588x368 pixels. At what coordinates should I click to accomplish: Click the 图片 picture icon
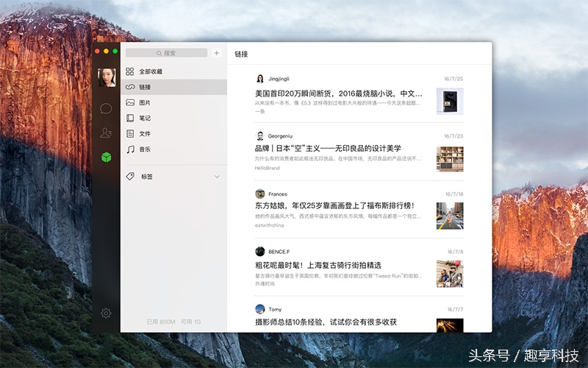(x=130, y=102)
